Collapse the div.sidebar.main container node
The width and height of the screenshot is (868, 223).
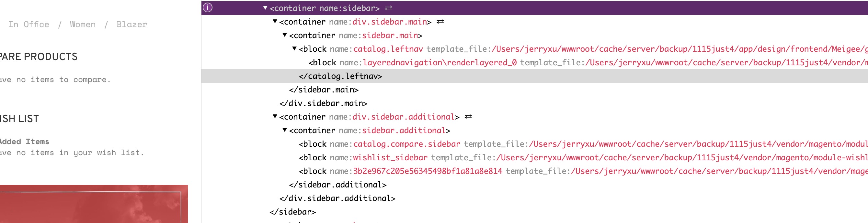coord(275,21)
